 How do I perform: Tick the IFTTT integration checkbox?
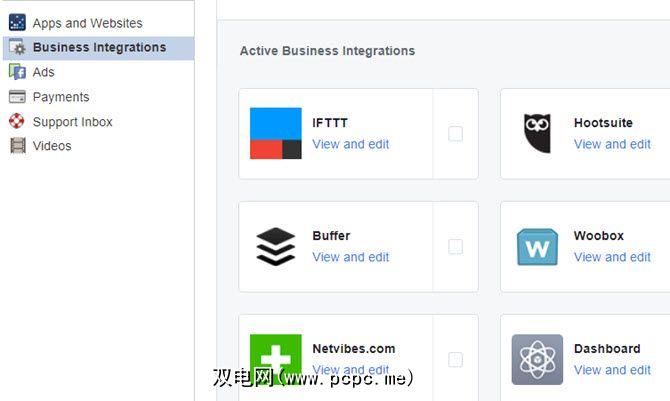pos(456,134)
